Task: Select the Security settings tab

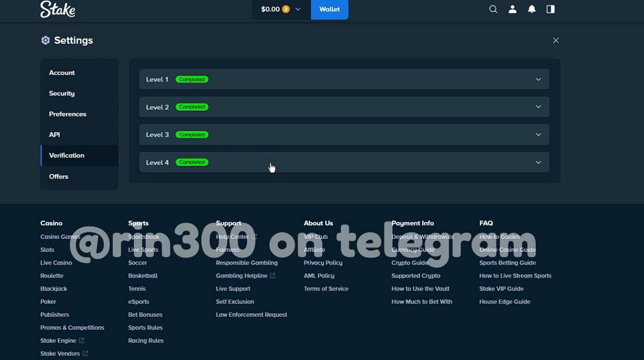Action: (79, 93)
